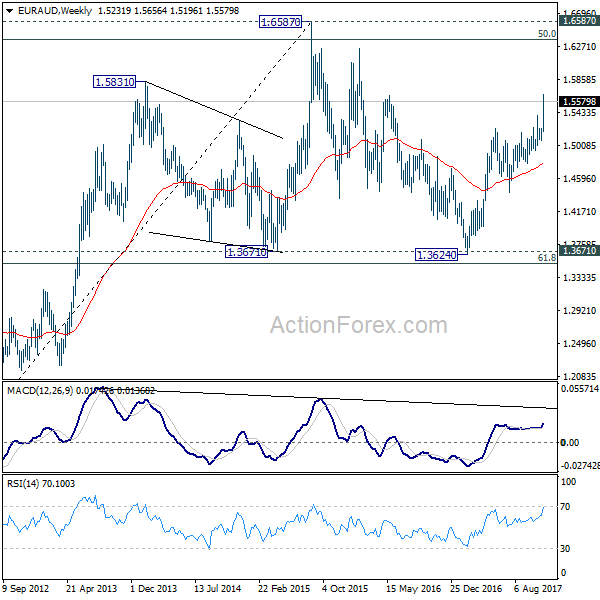Click the MACD 0.00 axis label
The image size is (600, 600).
pyautogui.click(x=570, y=443)
